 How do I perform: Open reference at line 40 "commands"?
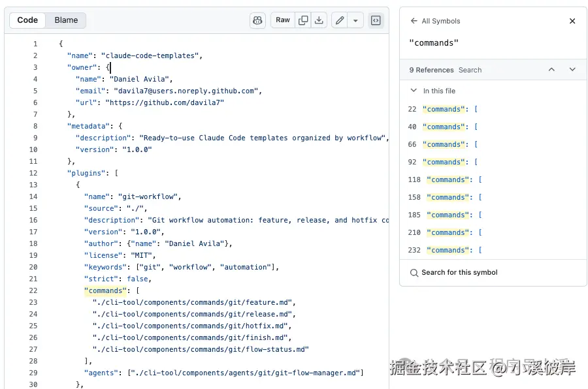pos(444,127)
